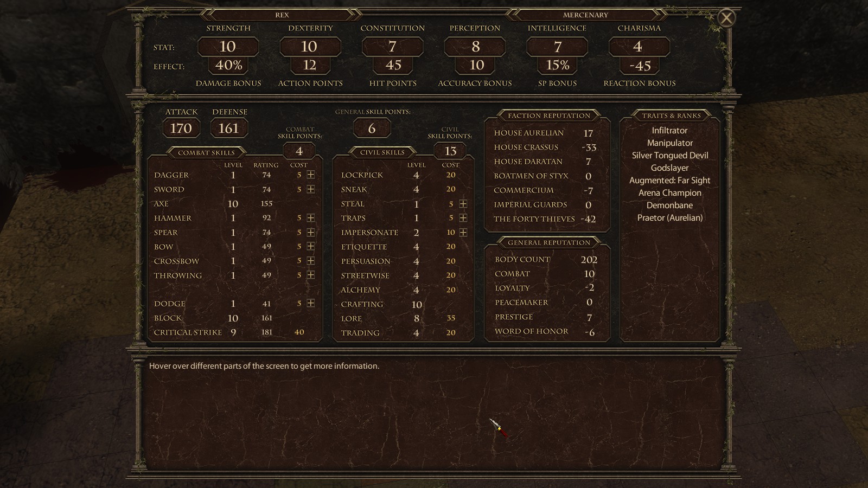Image resolution: width=868 pixels, height=488 pixels.
Task: Click the Augmented: Far Sight trait
Action: (x=670, y=181)
